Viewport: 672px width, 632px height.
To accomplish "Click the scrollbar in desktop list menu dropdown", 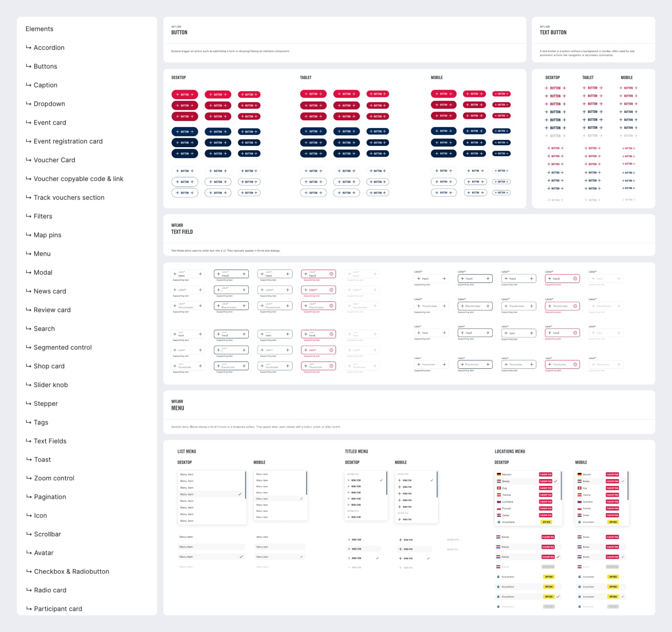I will (x=245, y=485).
